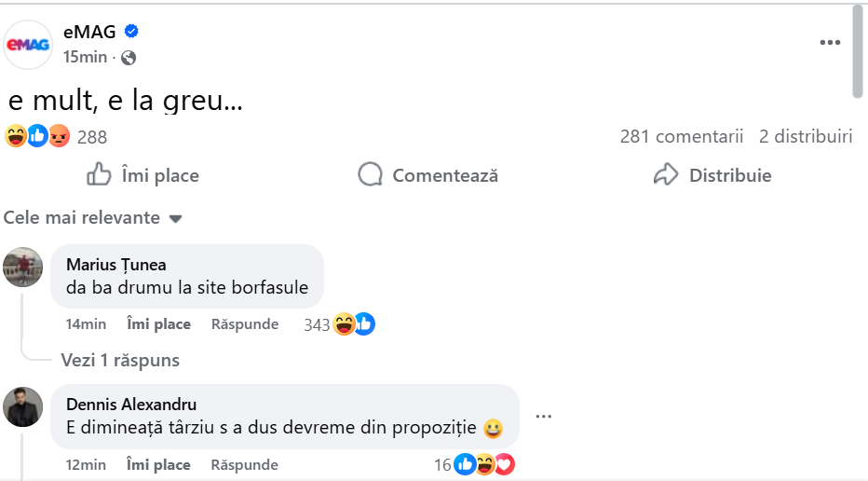Open the post reaction emojis list
This screenshot has height=481, width=868.
pyautogui.click(x=38, y=136)
